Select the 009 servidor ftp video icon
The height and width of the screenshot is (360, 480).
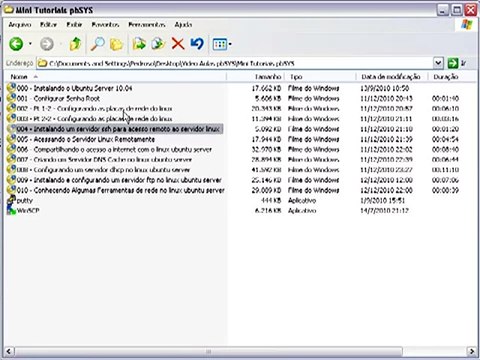(11, 180)
